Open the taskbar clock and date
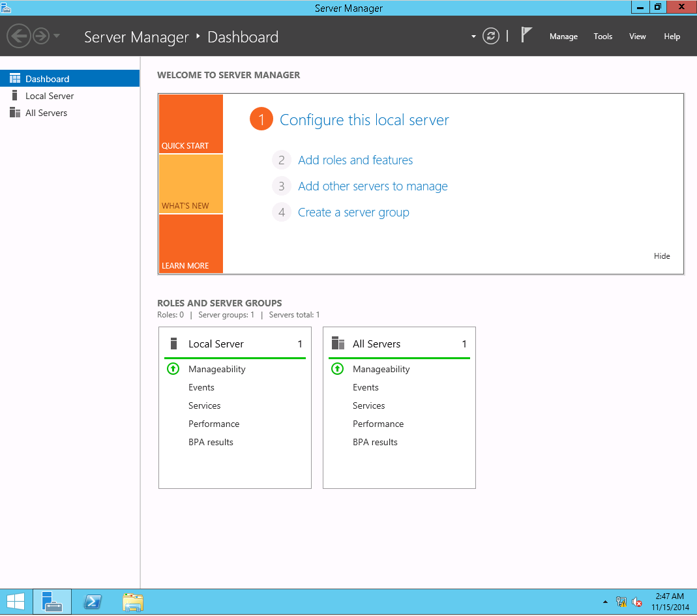Viewport: 697px width, 616px height. tap(670, 602)
